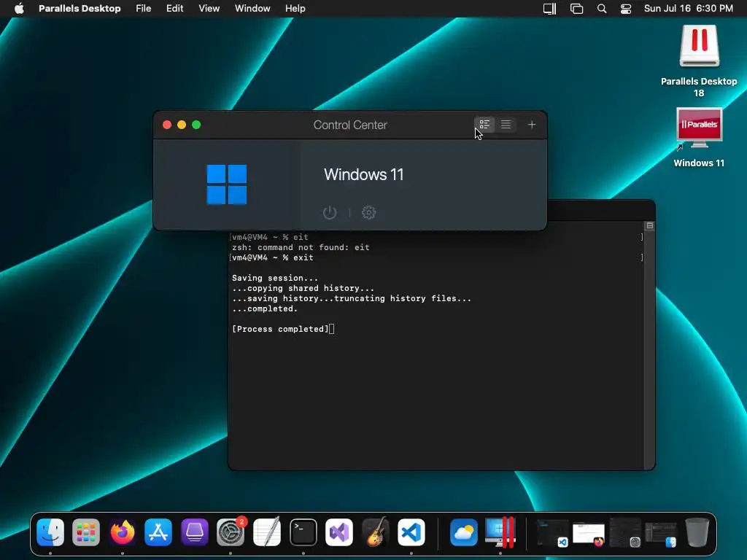Open the purple Apple Configurator dock icon
The image size is (747, 560).
click(194, 532)
